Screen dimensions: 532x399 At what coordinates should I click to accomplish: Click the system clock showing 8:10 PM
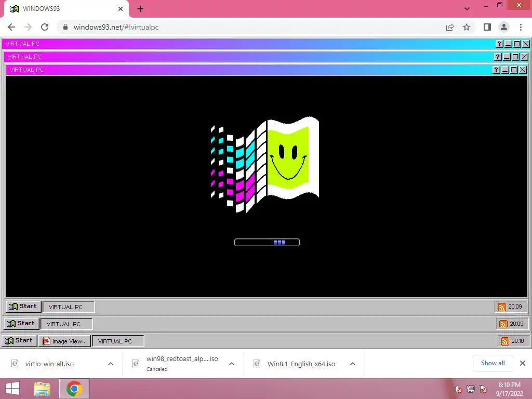pos(509,389)
